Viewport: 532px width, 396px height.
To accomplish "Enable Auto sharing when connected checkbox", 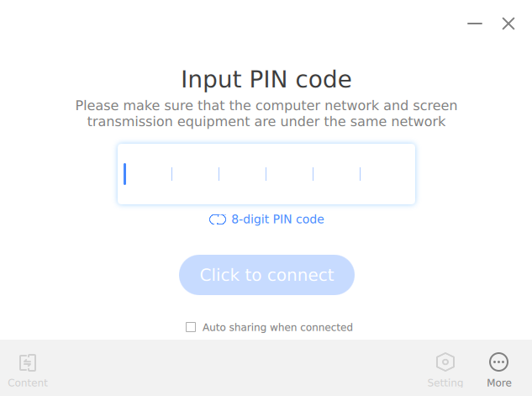I will (x=191, y=327).
